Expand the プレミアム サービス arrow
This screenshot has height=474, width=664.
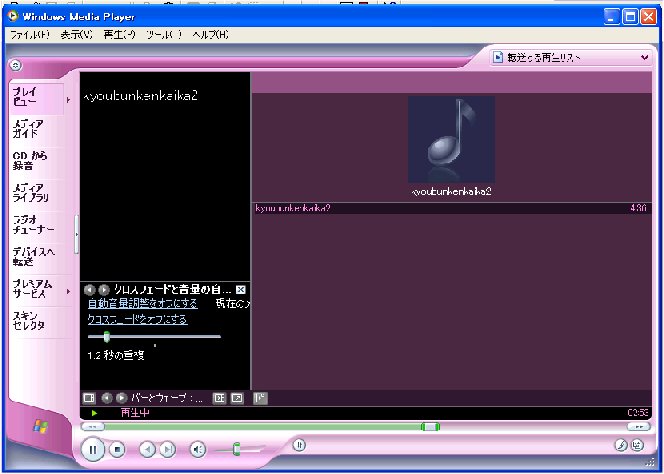tap(69, 291)
